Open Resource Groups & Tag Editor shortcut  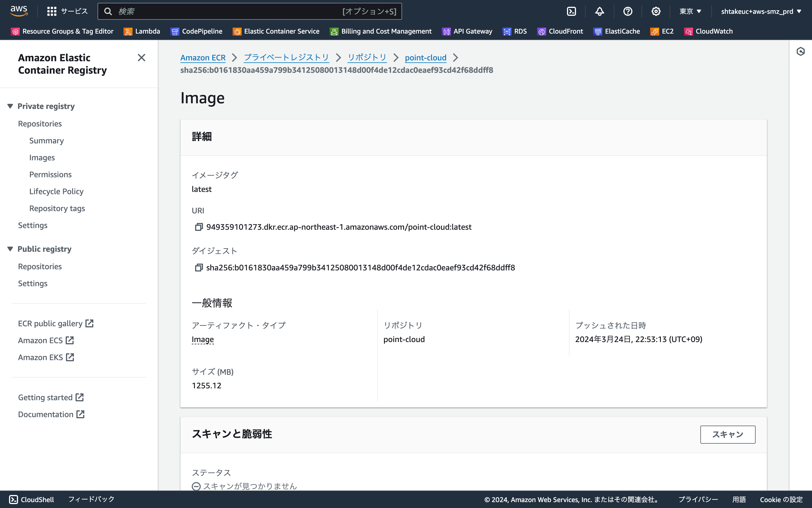(62, 31)
